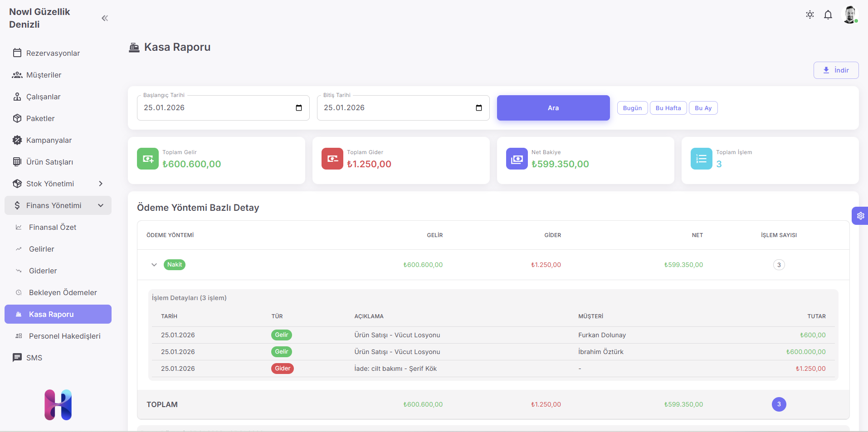Image resolution: width=868 pixels, height=432 pixels.
Task: Open the user profile avatar
Action: [x=849, y=15]
